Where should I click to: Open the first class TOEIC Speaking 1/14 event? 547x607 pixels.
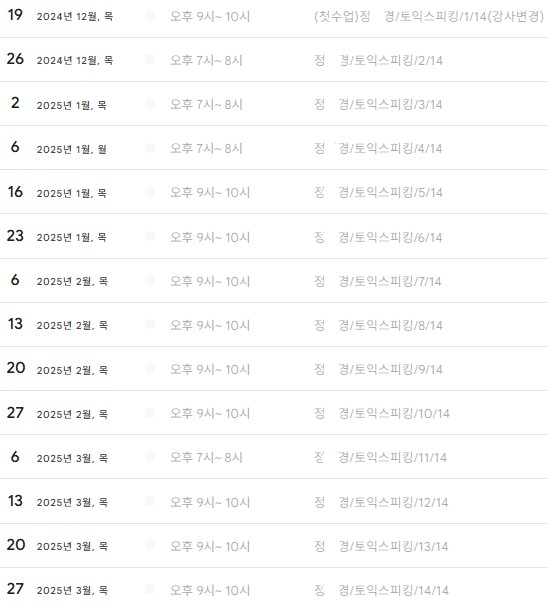(x=429, y=16)
